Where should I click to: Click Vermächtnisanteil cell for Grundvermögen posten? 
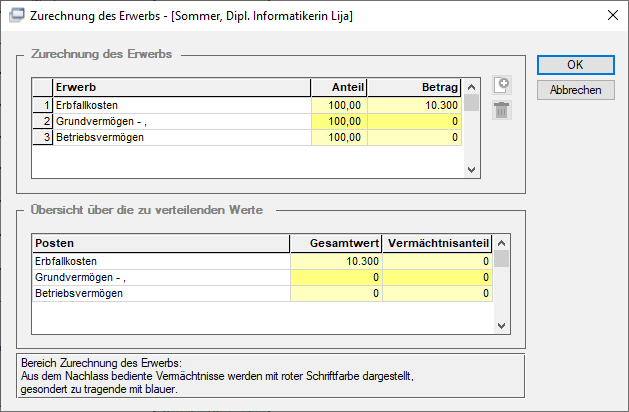[x=437, y=277]
